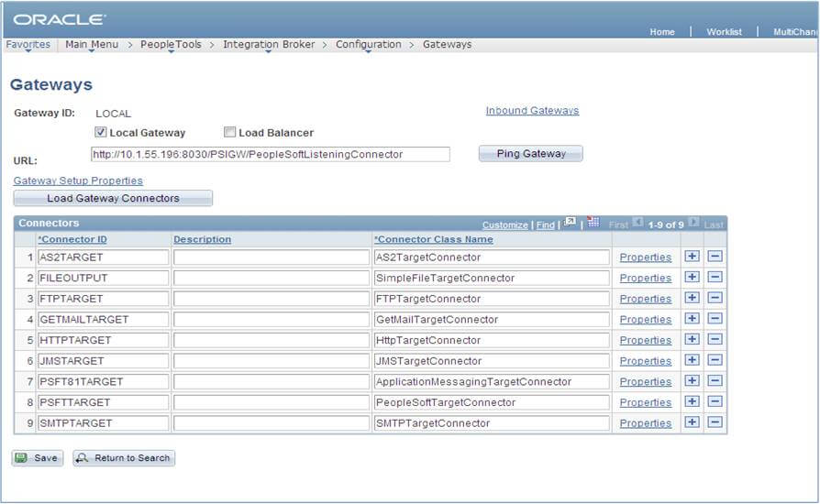Image resolution: width=820 pixels, height=504 pixels.
Task: Open Properties for FILEOUTPUT connector
Action: 646,279
